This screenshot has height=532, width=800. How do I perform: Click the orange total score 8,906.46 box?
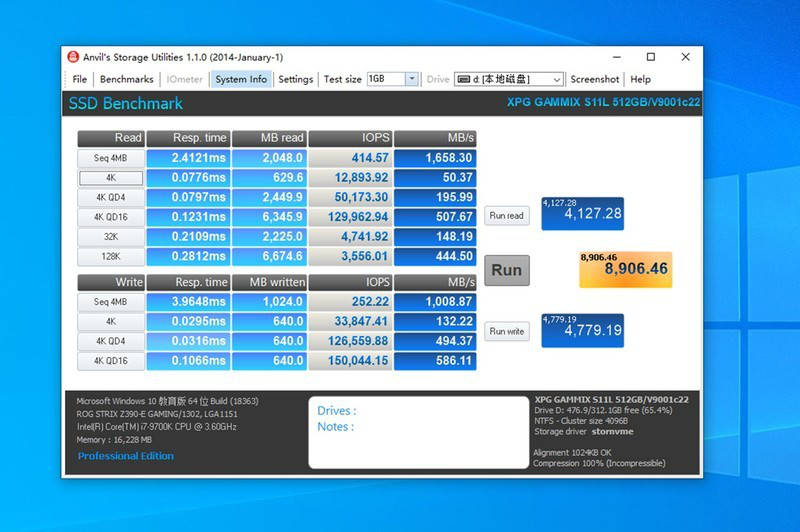(x=625, y=269)
